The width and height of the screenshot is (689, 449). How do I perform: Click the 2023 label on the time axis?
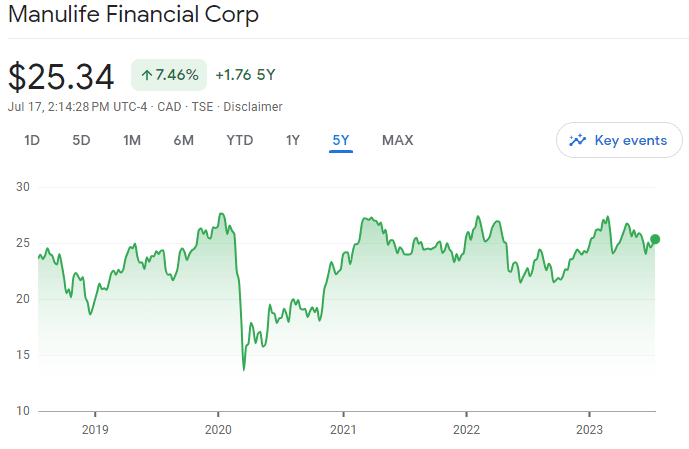[589, 427]
